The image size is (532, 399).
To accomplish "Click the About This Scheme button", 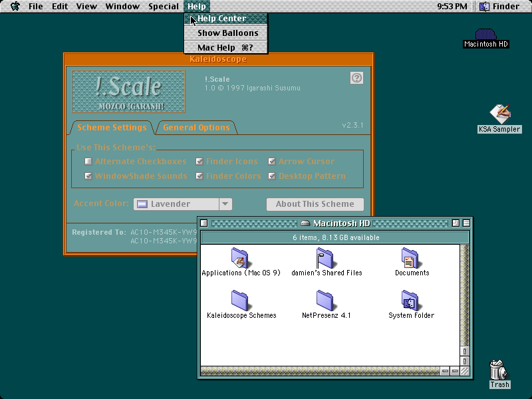I will click(x=315, y=204).
